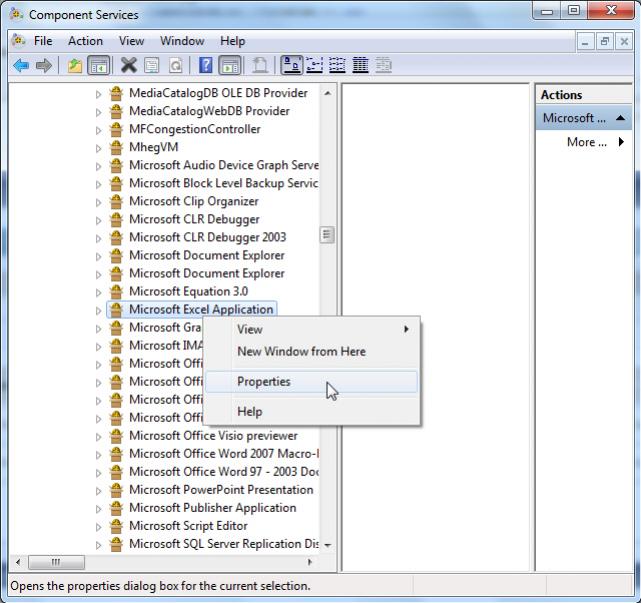The width and height of the screenshot is (641, 603).
Task: Click the horizontal scrollbar thumb
Action: point(56,562)
